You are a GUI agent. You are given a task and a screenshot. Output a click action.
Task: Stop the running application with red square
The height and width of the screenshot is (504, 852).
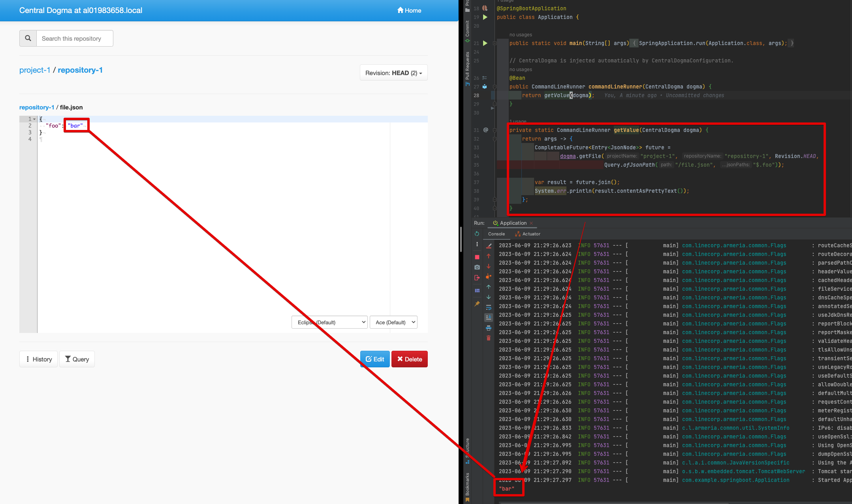[477, 257]
